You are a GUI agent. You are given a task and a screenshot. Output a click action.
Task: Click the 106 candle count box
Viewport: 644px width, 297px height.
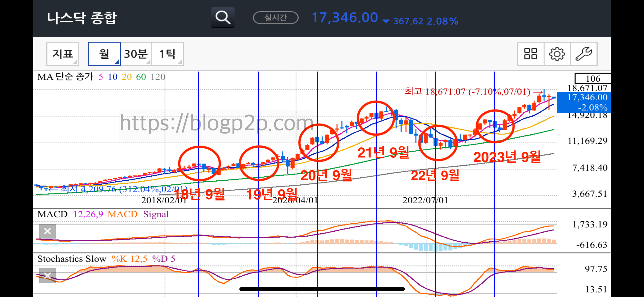(x=593, y=79)
